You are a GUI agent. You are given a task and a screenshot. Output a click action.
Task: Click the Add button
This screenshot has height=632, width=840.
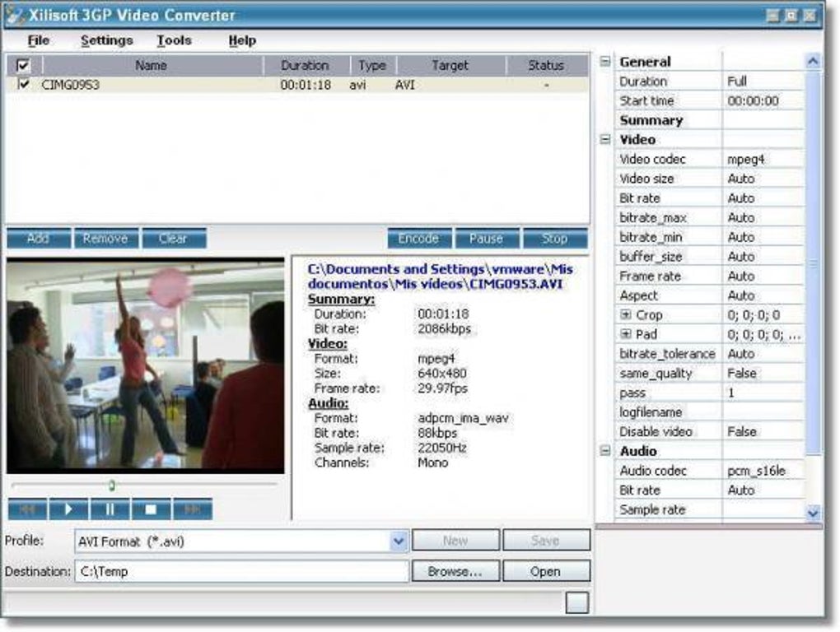(x=39, y=238)
